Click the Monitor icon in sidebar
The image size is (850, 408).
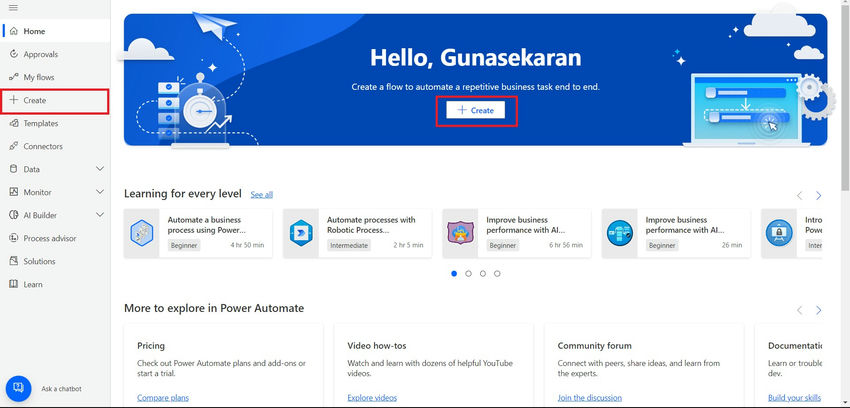[x=14, y=192]
